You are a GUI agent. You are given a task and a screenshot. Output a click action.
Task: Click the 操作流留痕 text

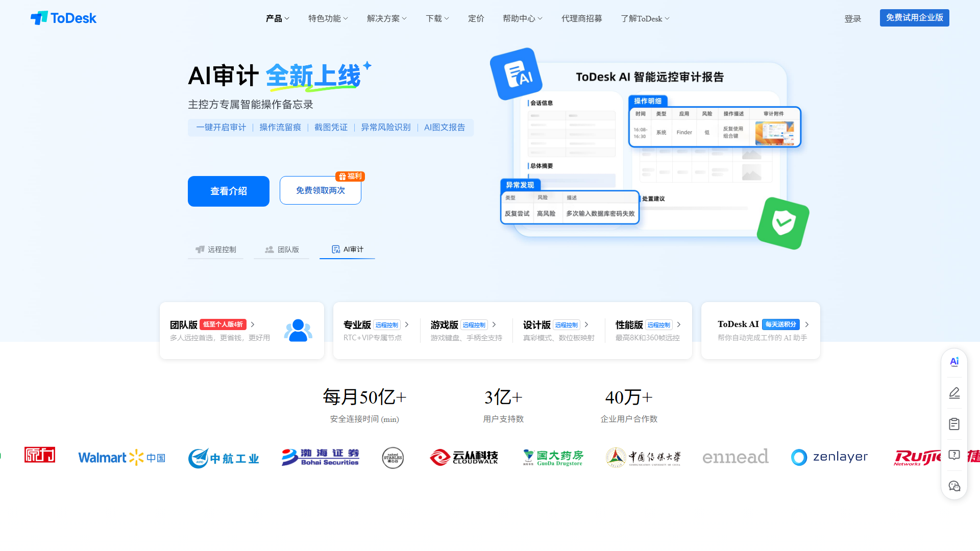[x=280, y=128]
